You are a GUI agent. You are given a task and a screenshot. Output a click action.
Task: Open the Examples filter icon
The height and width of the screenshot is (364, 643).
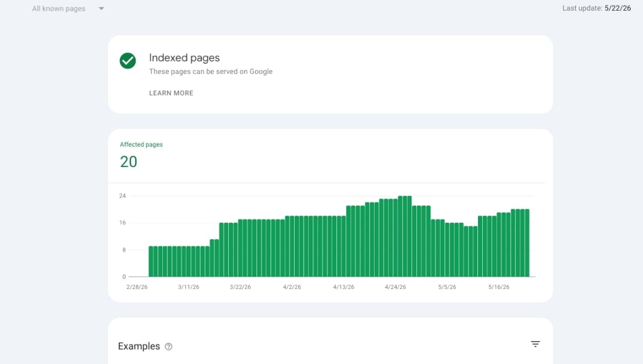pyautogui.click(x=535, y=344)
